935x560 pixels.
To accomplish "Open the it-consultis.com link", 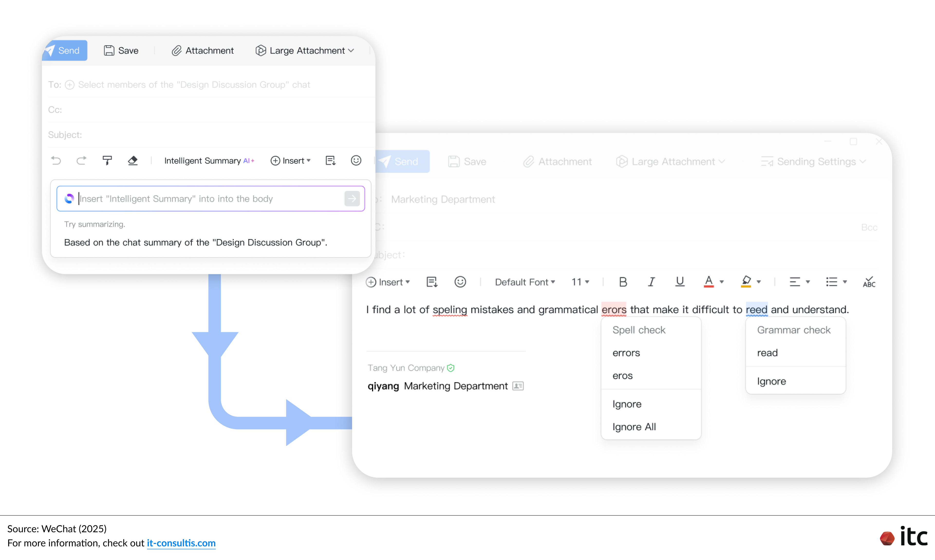I will tap(181, 543).
